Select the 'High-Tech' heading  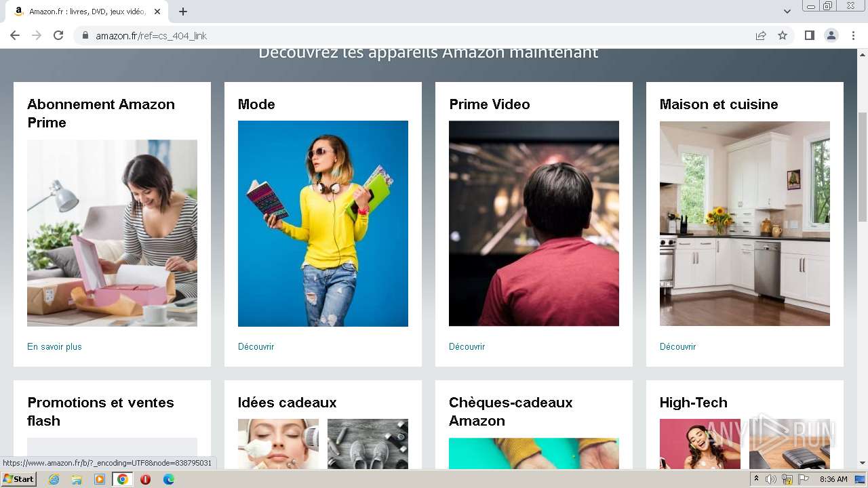point(693,403)
